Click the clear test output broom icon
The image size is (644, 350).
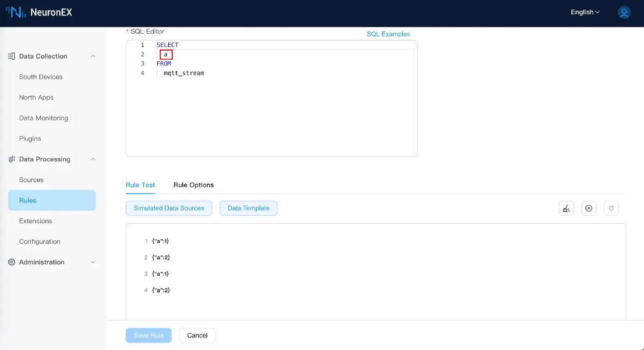click(x=566, y=208)
